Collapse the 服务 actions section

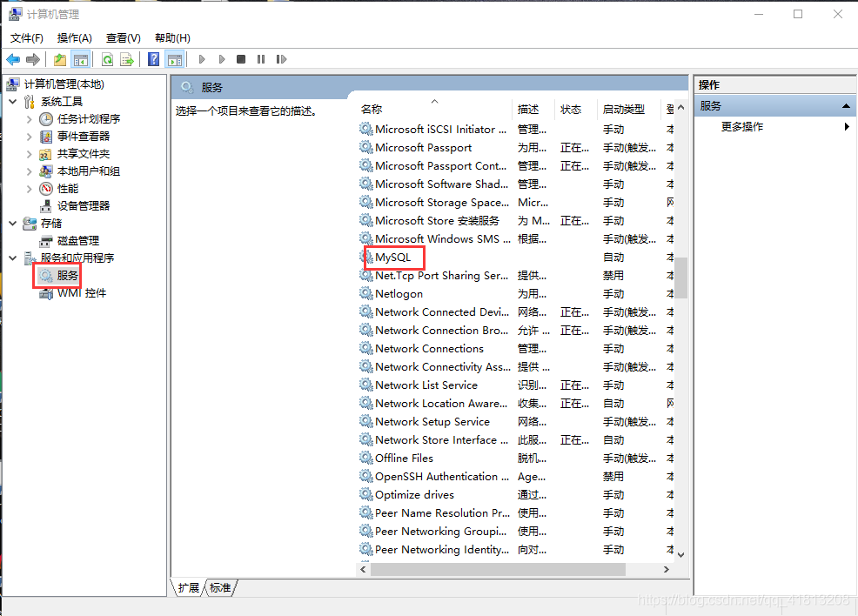point(846,106)
